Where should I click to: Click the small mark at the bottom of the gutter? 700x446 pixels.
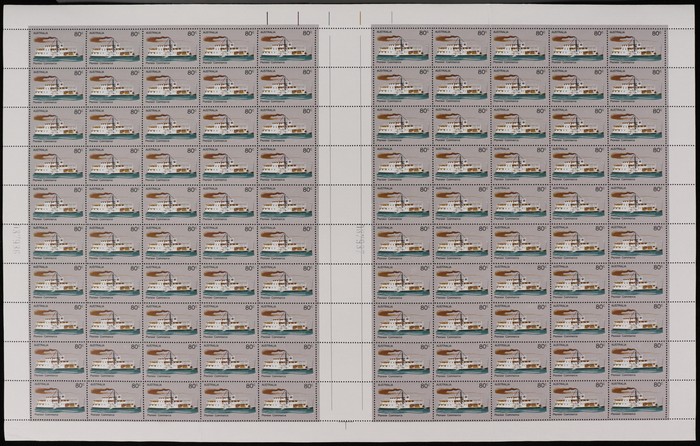[x=344, y=425]
